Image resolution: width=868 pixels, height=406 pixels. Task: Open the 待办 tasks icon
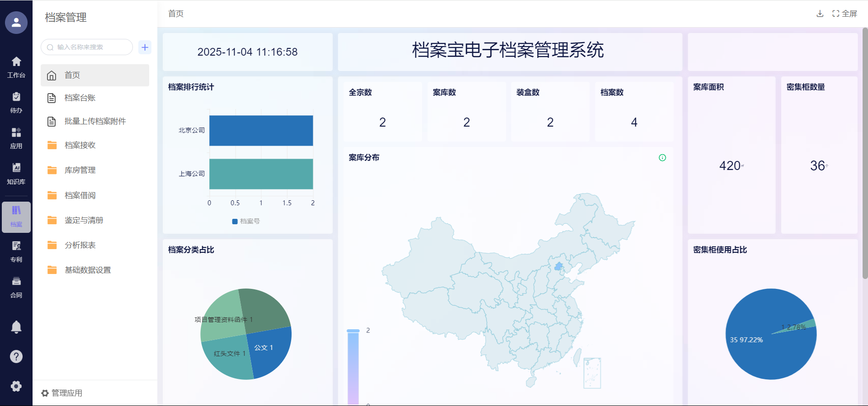click(x=16, y=102)
